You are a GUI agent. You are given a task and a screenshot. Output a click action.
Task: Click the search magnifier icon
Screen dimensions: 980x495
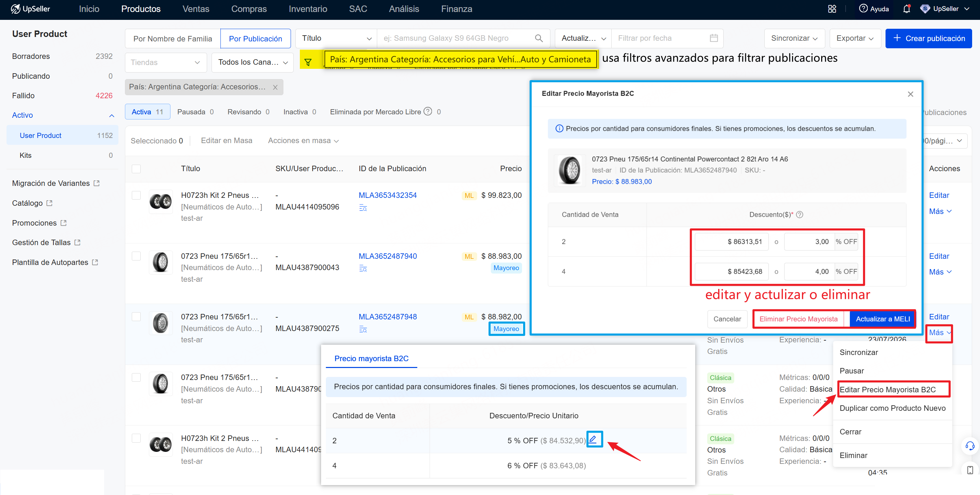[539, 38]
